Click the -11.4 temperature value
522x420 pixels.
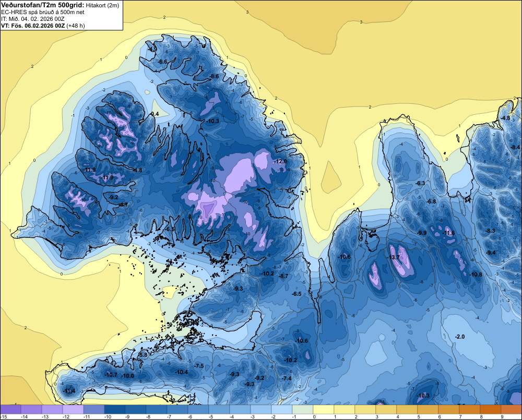[x=69, y=391]
